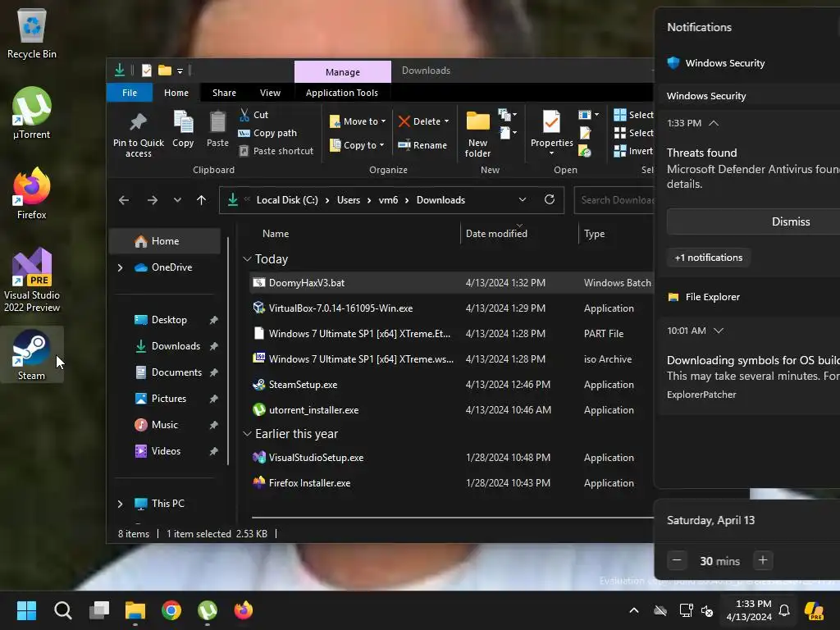
Task: Open the Recycle Bin desktop icon
Action: tap(32, 34)
